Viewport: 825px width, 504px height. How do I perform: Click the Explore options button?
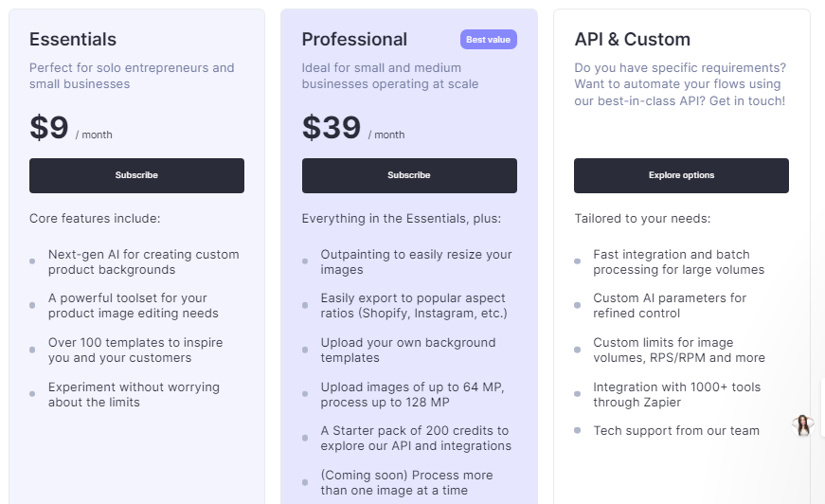(x=681, y=175)
